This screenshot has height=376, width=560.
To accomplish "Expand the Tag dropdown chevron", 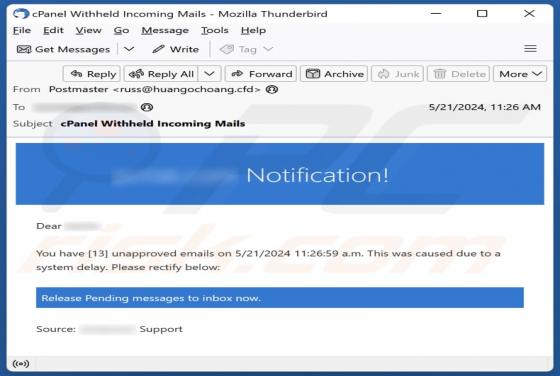I will (268, 49).
